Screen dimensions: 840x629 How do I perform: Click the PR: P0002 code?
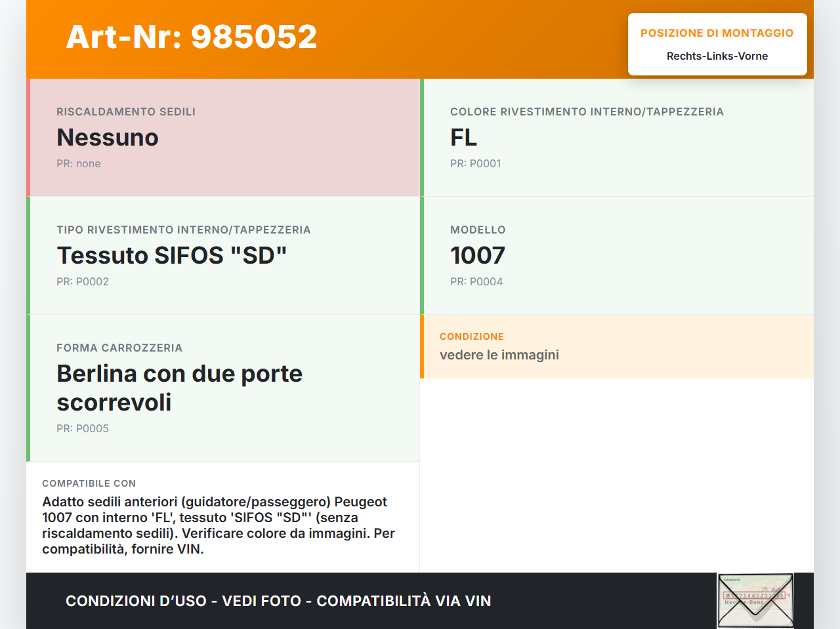[83, 282]
